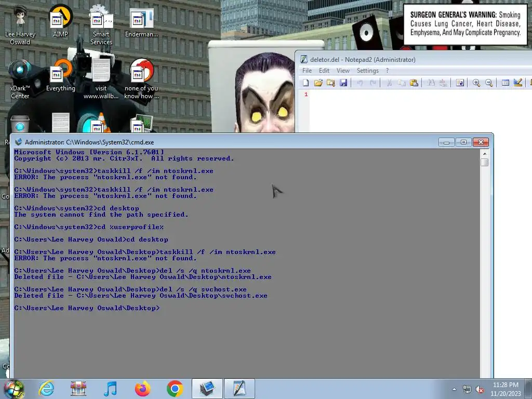This screenshot has width=532, height=399.
Task: Click the Save floppy disk icon in Notepad2
Action: 343,83
